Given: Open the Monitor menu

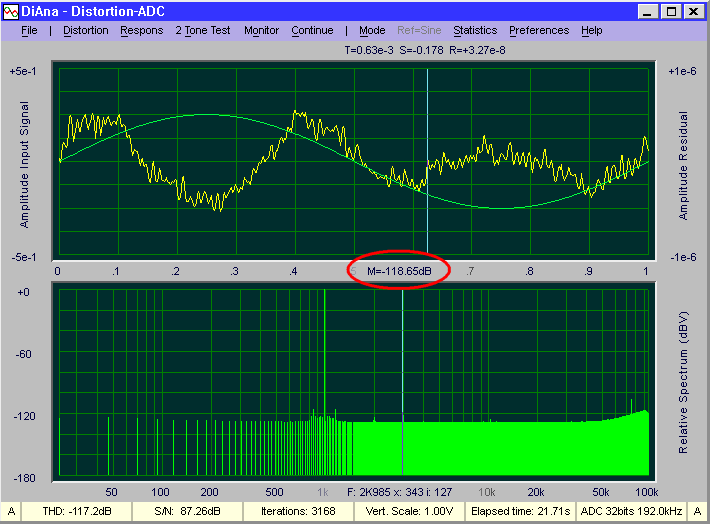Looking at the screenshot, I should pos(261,31).
